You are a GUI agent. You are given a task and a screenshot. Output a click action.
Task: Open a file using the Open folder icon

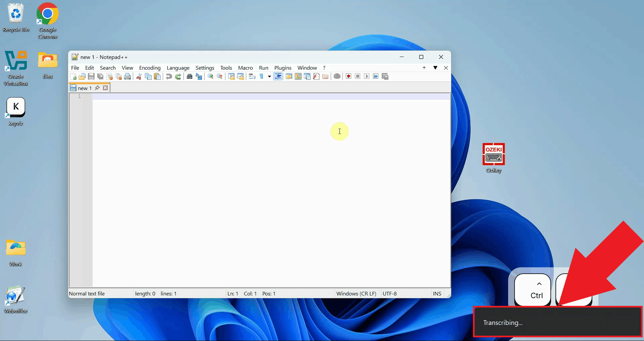click(82, 76)
